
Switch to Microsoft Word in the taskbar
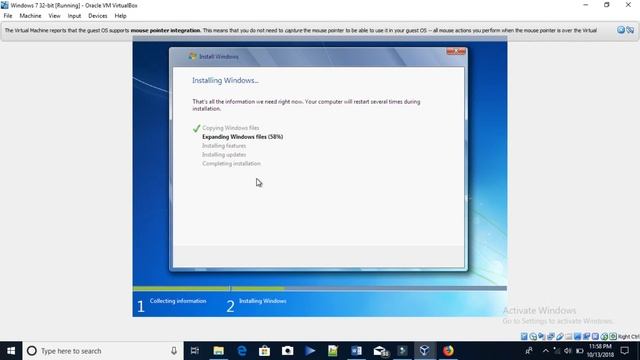[x=356, y=351]
